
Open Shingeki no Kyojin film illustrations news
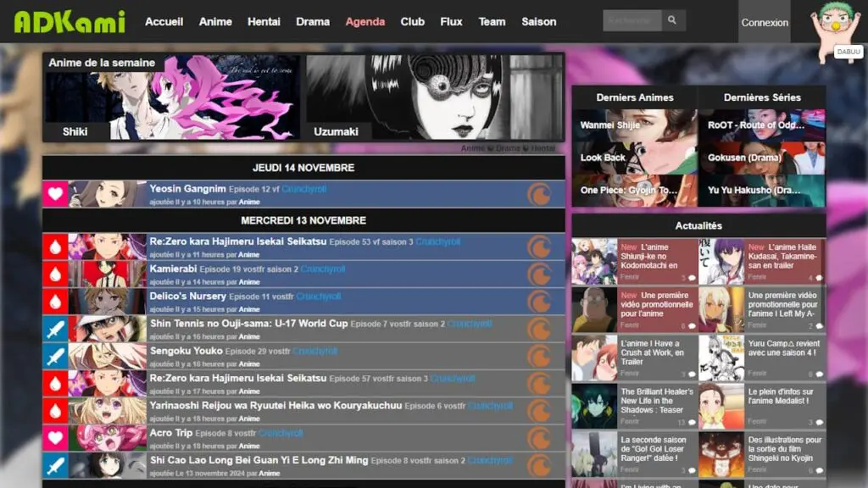pos(762,454)
